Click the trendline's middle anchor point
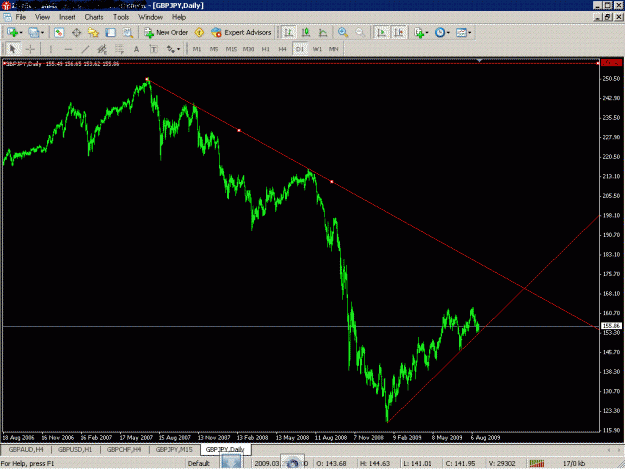The height and width of the screenshot is (469, 625). click(x=239, y=130)
